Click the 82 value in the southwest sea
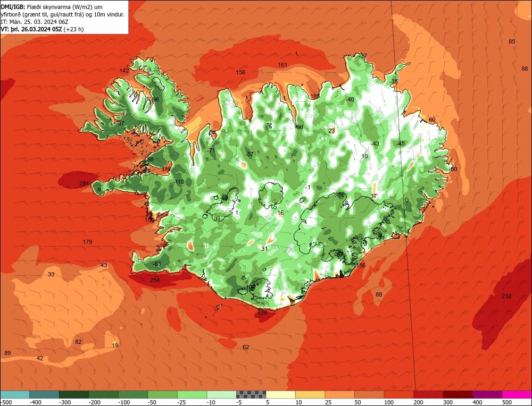 [x=78, y=342]
